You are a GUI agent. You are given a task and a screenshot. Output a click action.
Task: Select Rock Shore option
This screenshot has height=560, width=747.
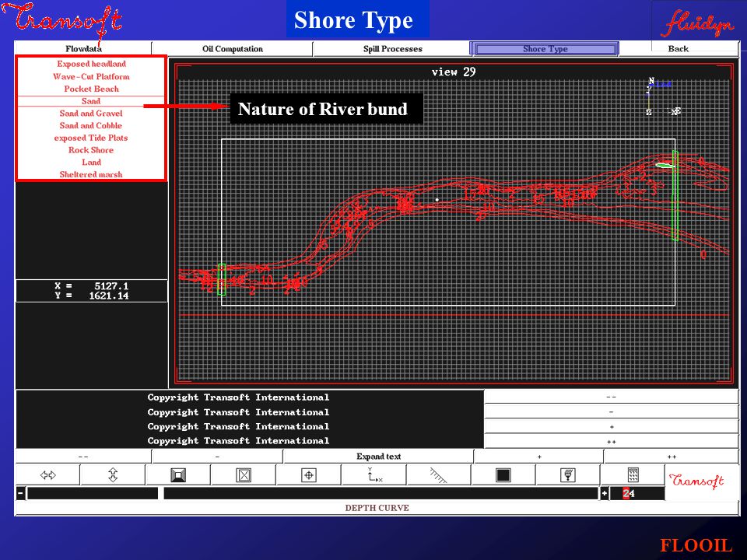[92, 150]
